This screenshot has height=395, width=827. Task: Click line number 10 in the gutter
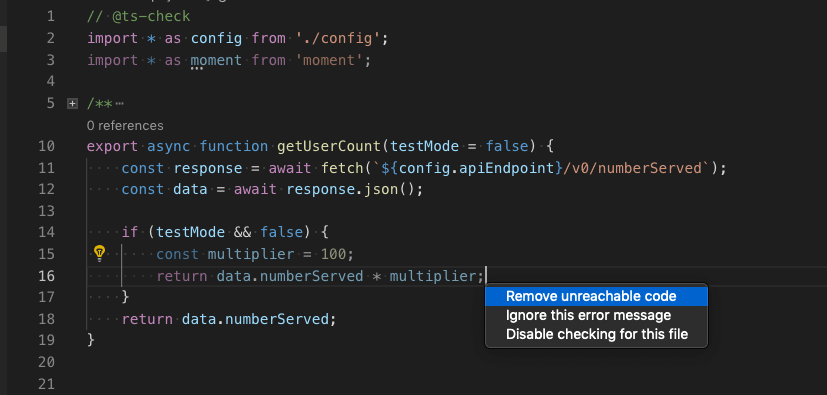[46, 146]
